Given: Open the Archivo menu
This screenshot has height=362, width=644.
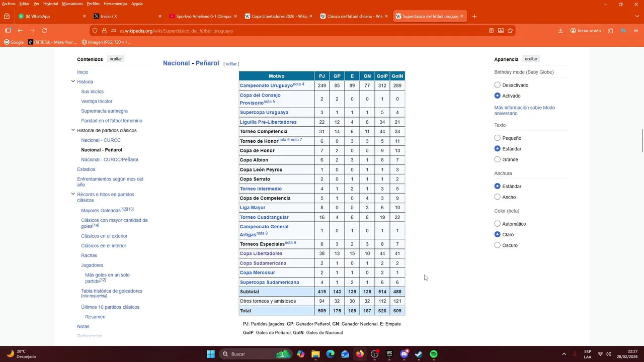Looking at the screenshot, I should (x=9, y=4).
